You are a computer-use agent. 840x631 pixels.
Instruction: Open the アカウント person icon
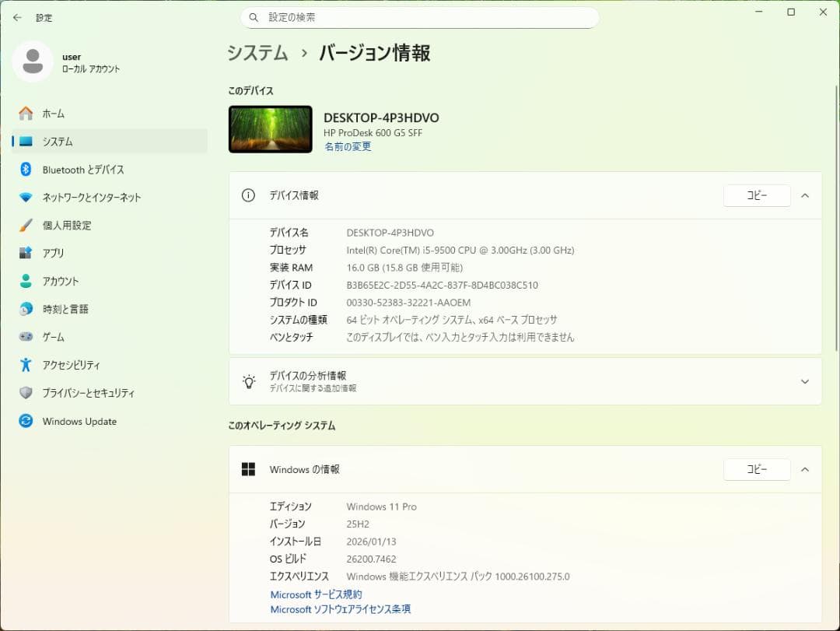click(26, 282)
